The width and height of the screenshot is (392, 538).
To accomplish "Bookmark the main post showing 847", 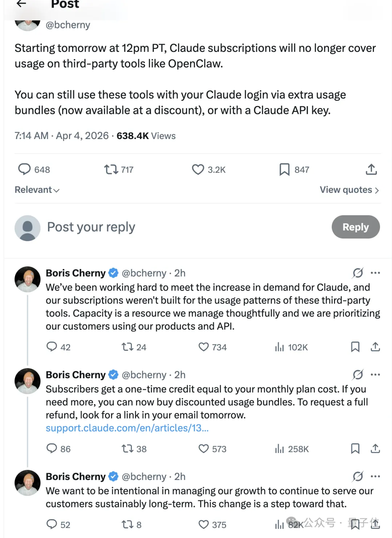I will pyautogui.click(x=285, y=169).
